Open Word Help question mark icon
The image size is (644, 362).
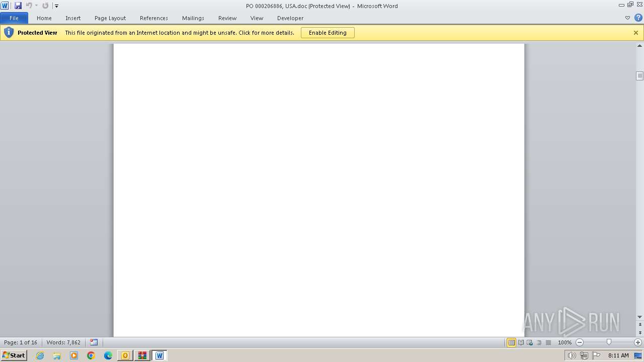pos(638,18)
